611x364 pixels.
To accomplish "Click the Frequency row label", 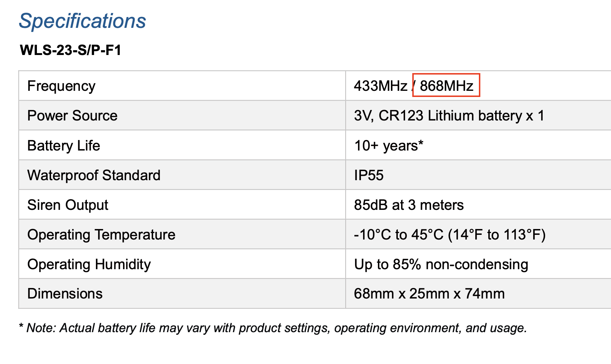I will click(61, 86).
